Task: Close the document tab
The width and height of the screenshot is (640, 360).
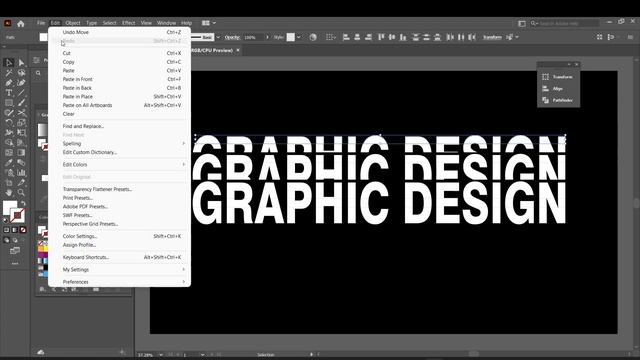Action: click(x=238, y=50)
